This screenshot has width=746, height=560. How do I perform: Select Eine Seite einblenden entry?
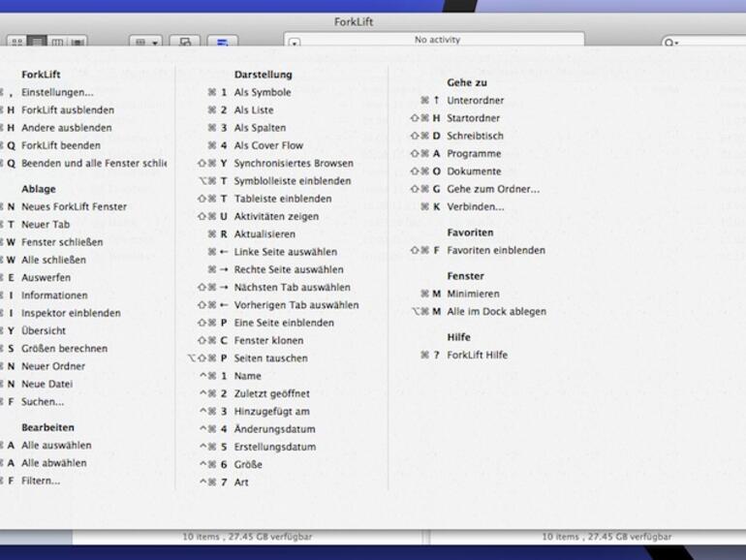pyautogui.click(x=284, y=323)
